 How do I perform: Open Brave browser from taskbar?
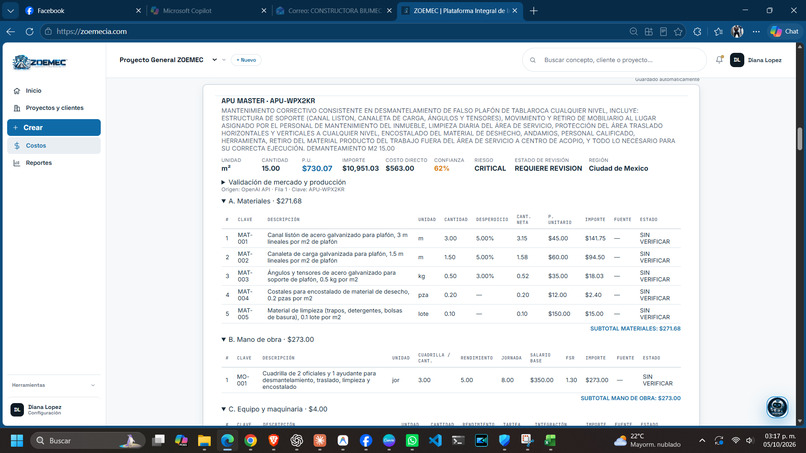(273, 441)
